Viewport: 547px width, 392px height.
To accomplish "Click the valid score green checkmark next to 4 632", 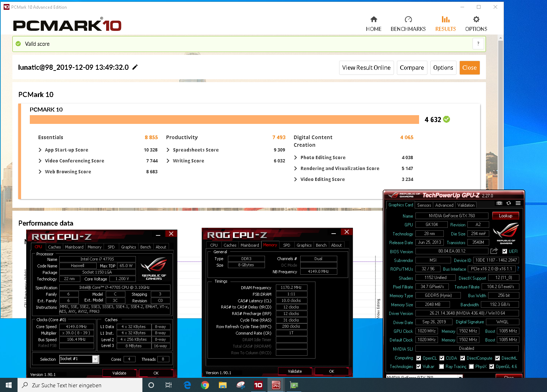I will coord(447,119).
